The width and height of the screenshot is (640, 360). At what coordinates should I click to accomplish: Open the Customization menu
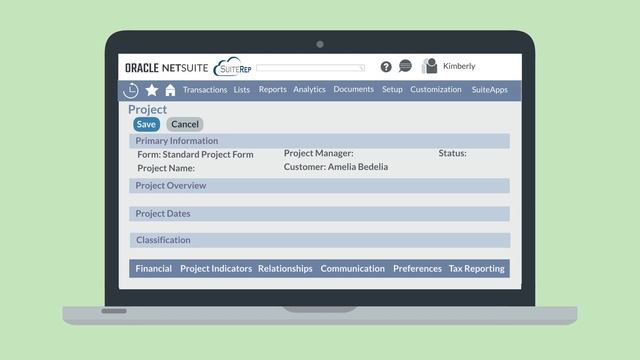point(436,89)
